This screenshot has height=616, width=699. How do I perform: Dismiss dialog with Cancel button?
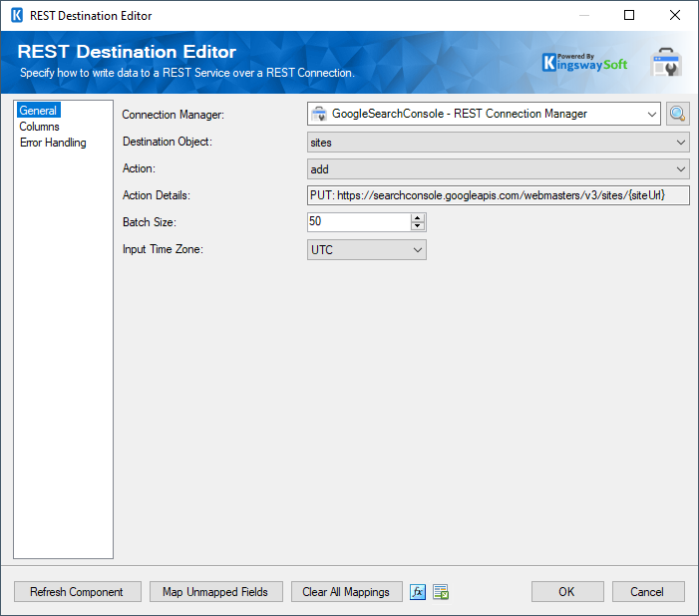coord(648,592)
